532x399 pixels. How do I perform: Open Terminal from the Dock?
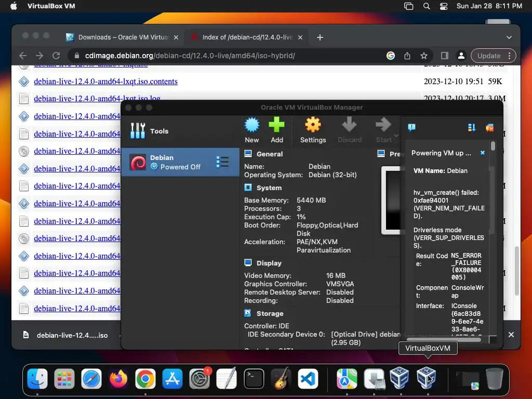pyautogui.click(x=254, y=379)
